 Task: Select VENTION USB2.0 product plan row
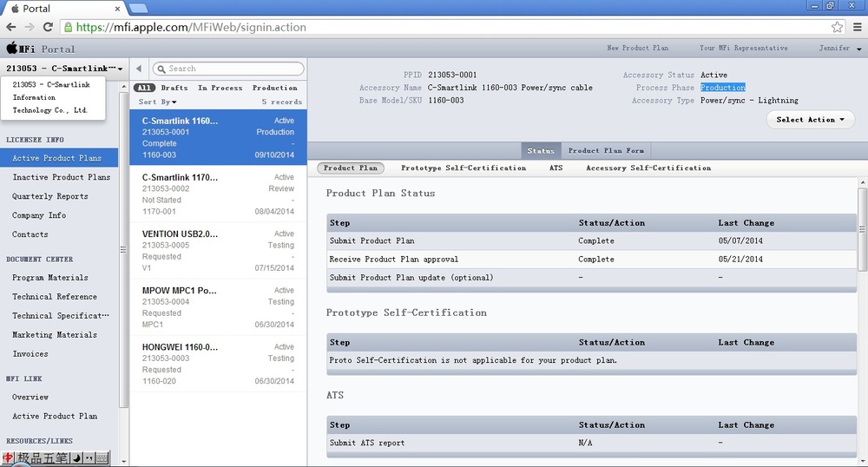(218, 250)
